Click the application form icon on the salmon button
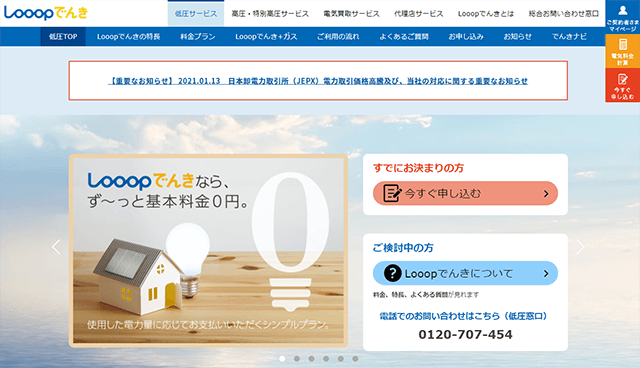Screen dimensions: 640x368 tap(392, 193)
